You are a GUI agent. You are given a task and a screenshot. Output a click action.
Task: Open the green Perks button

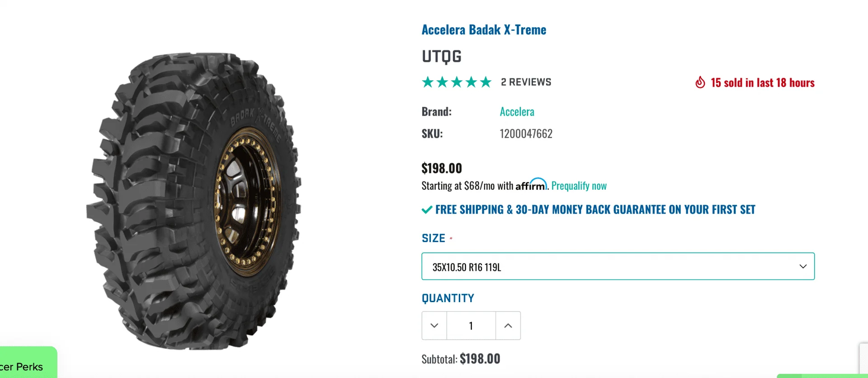tap(27, 364)
